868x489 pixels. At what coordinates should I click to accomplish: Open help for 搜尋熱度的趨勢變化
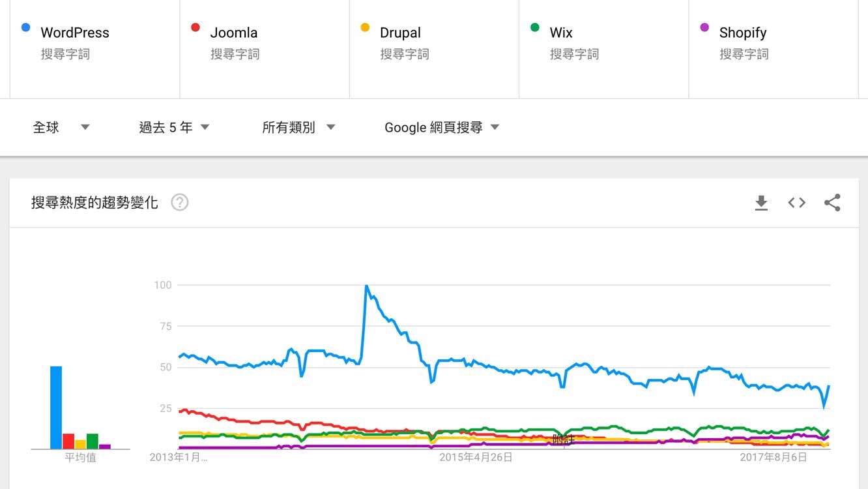tap(179, 203)
